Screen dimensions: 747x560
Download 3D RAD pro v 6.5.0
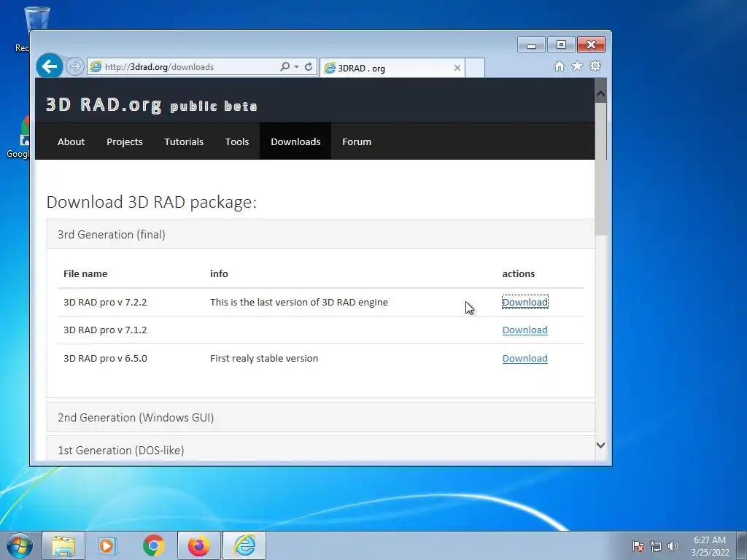click(x=525, y=358)
